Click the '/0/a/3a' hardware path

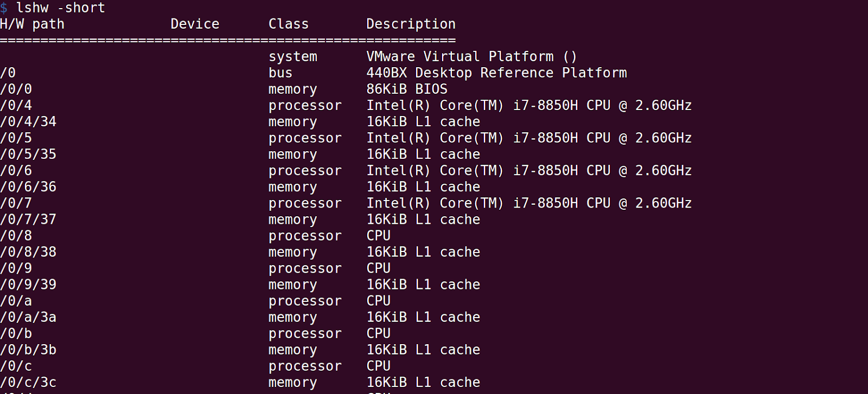click(28, 317)
